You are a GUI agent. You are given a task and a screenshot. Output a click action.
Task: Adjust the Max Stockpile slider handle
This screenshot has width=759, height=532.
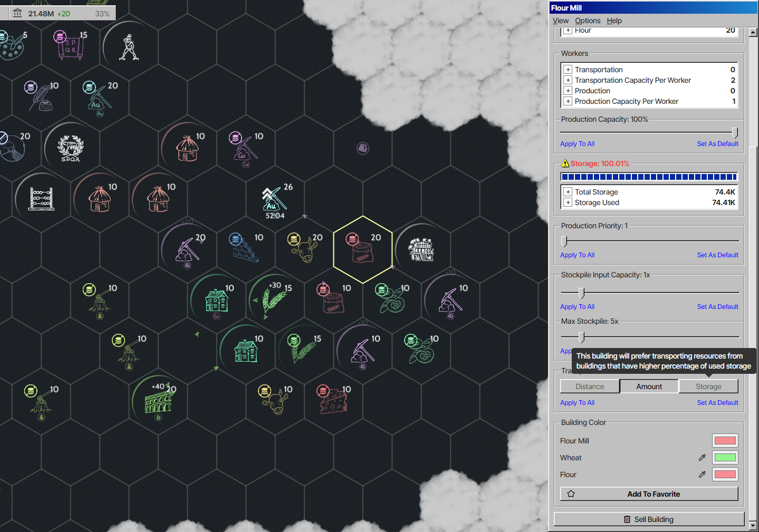(581, 337)
